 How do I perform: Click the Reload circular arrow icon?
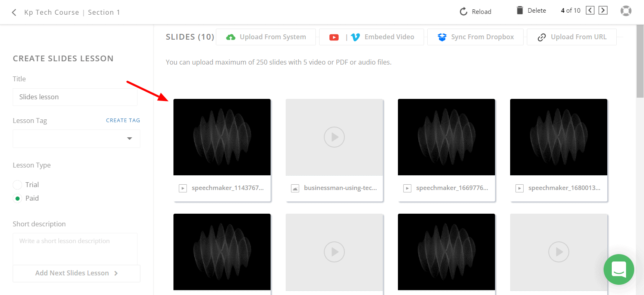[464, 11]
